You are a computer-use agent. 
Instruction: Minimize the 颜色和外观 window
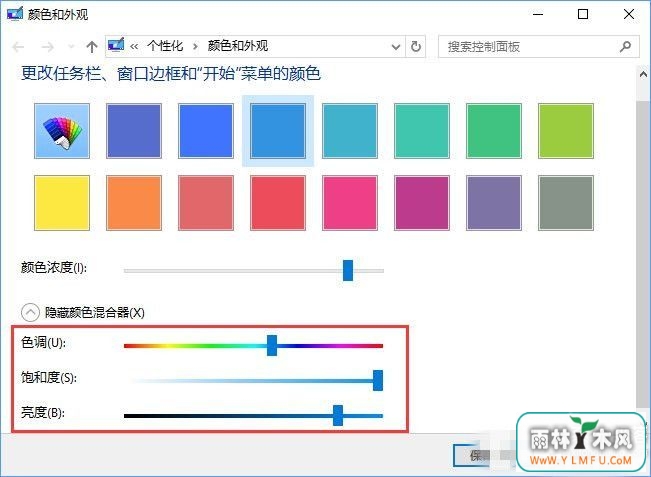point(538,14)
